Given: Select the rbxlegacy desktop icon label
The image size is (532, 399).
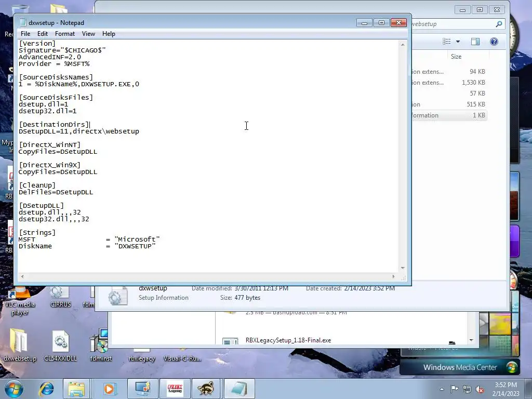Looking at the screenshot, I should [x=142, y=358].
